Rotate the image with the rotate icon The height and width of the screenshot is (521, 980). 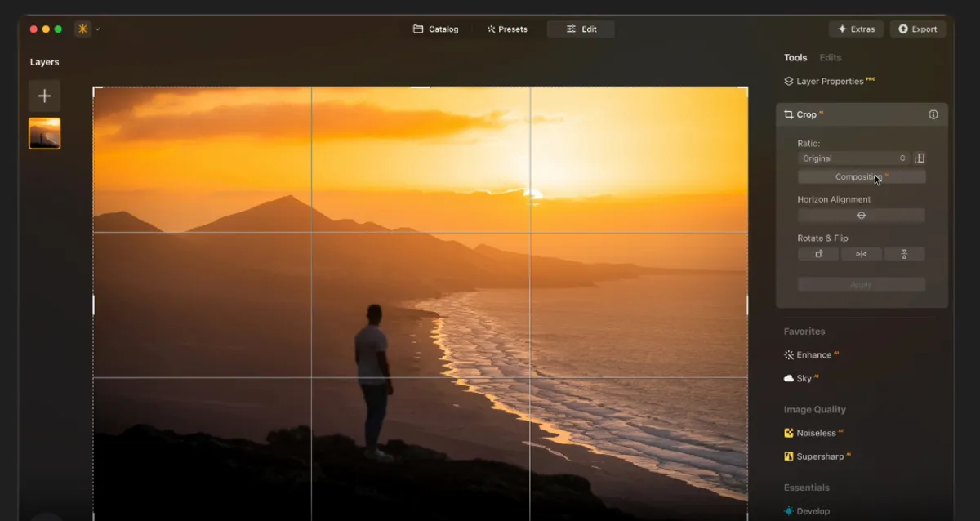(x=818, y=254)
